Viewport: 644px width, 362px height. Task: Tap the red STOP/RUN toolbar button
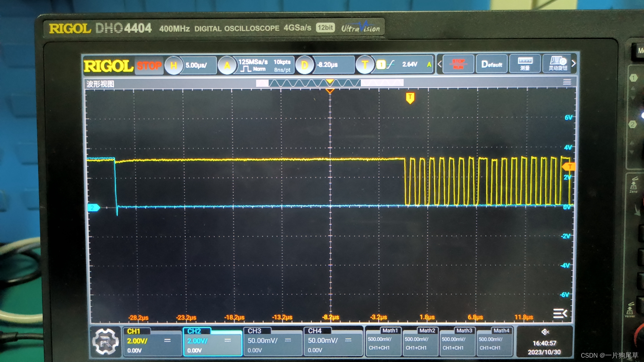pos(458,64)
